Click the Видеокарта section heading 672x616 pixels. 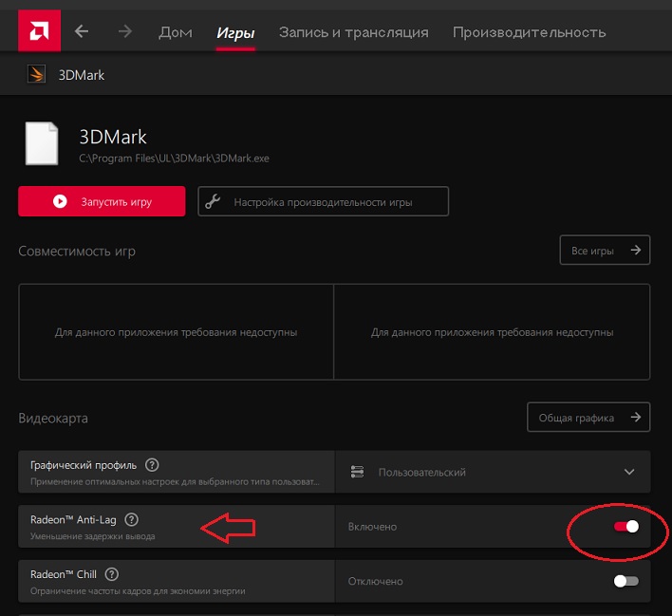click(x=53, y=418)
